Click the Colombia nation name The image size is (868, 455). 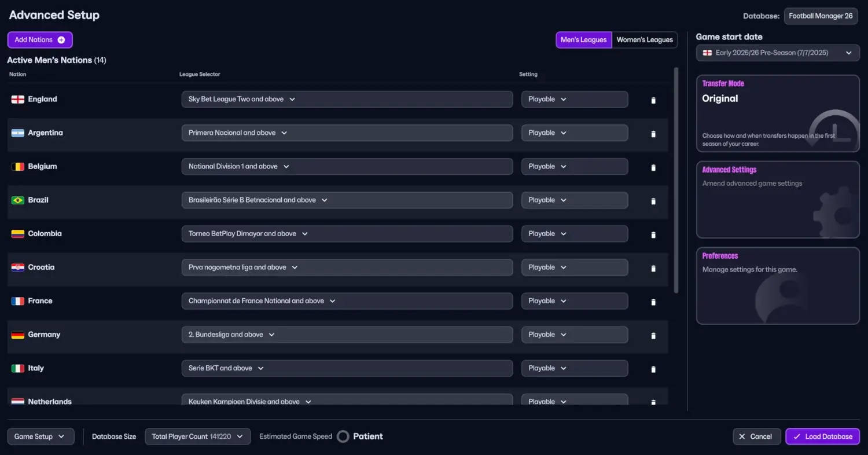pos(45,234)
